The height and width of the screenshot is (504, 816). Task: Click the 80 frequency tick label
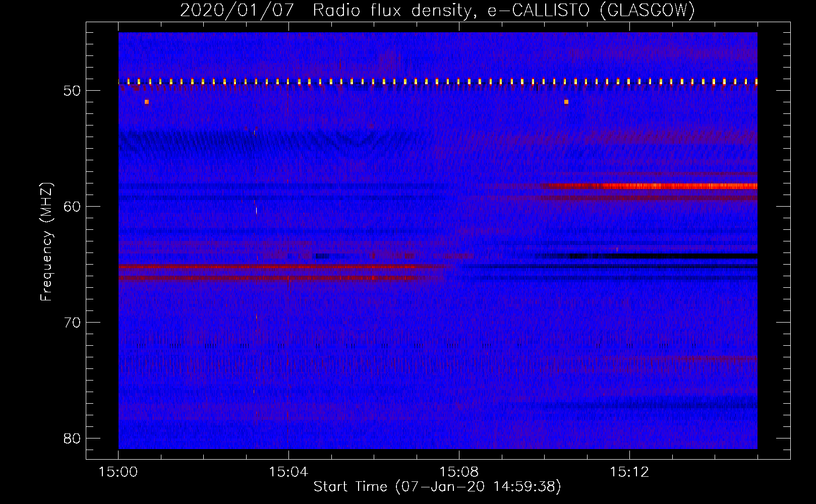point(73,438)
